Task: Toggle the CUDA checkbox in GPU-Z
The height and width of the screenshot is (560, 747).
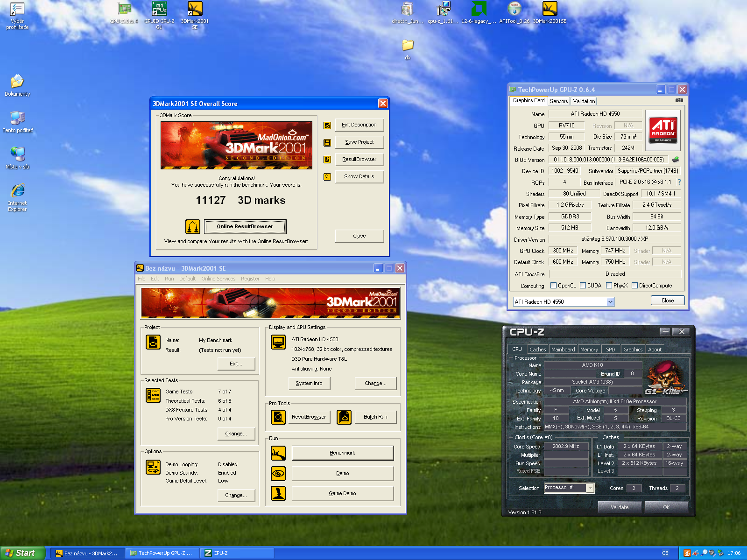Action: tap(583, 286)
